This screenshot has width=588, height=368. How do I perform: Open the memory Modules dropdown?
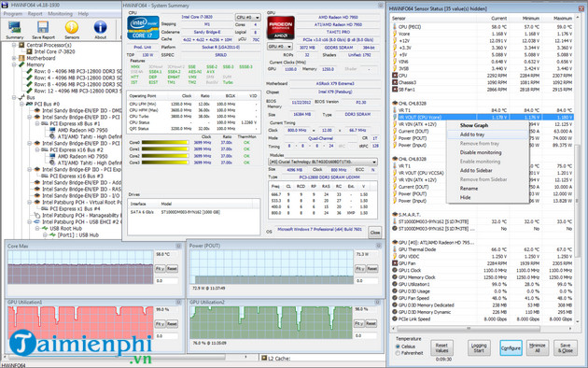[x=323, y=163]
